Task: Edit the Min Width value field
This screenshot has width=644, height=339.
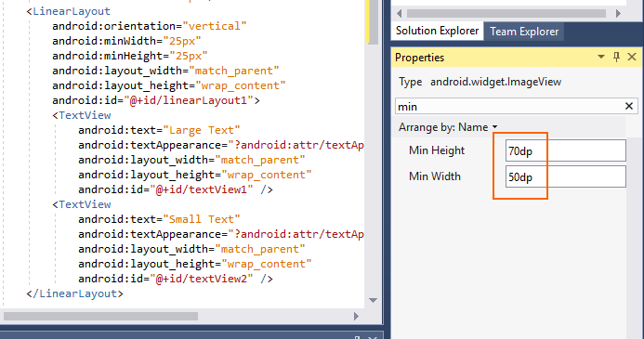Action: click(x=566, y=176)
